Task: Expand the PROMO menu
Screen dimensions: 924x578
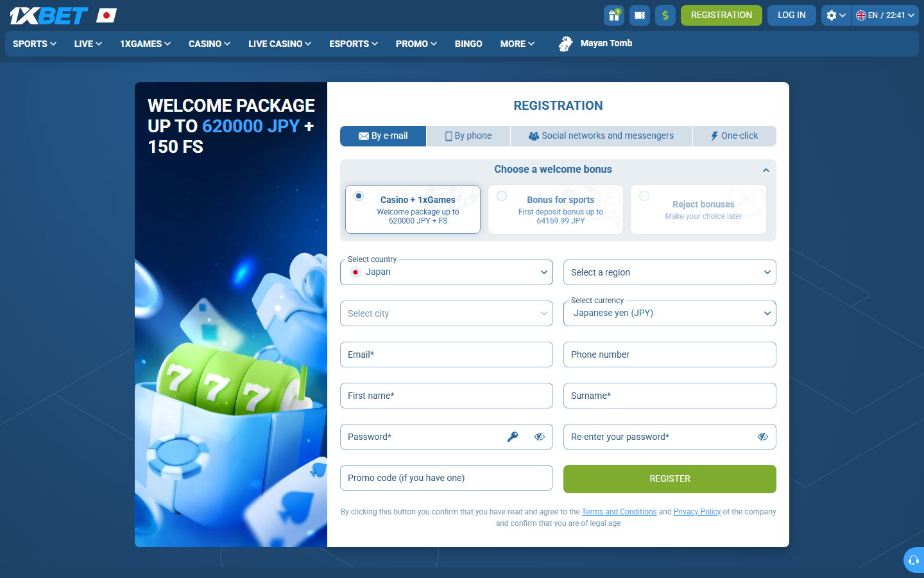Action: [x=416, y=44]
